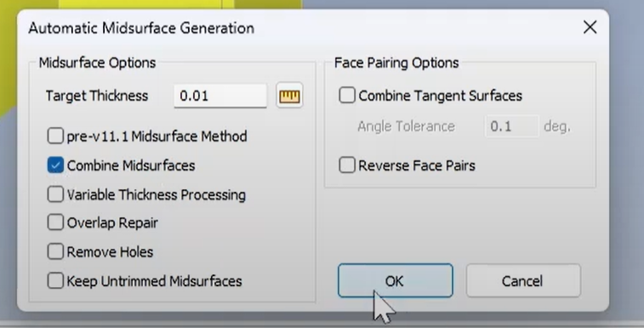Viewport: 644px width, 328px height.
Task: Click the Target Thickness input field
Action: [x=220, y=96]
